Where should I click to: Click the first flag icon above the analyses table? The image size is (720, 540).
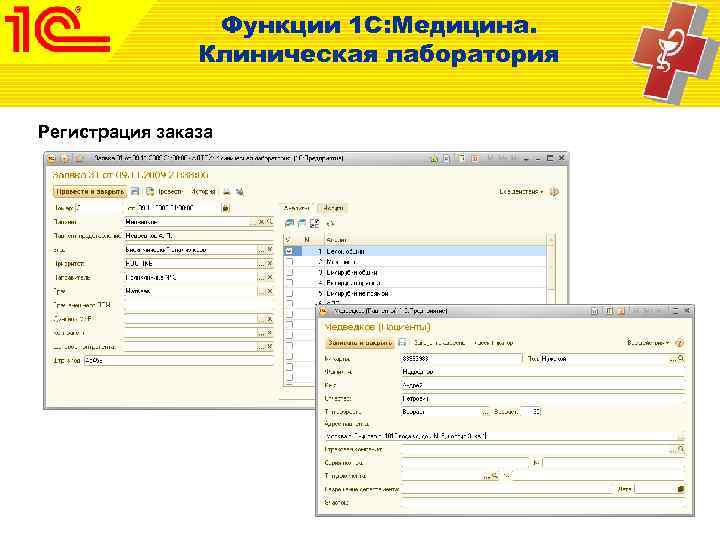point(289,224)
